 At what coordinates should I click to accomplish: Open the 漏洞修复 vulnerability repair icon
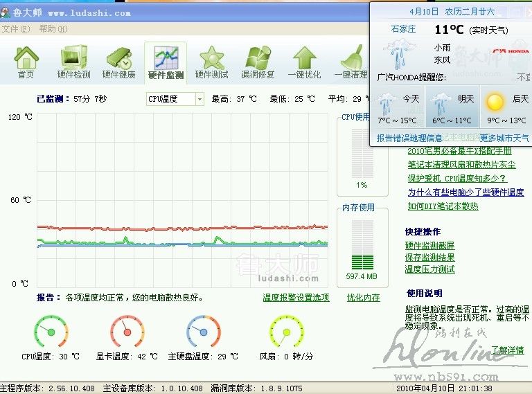point(258,62)
